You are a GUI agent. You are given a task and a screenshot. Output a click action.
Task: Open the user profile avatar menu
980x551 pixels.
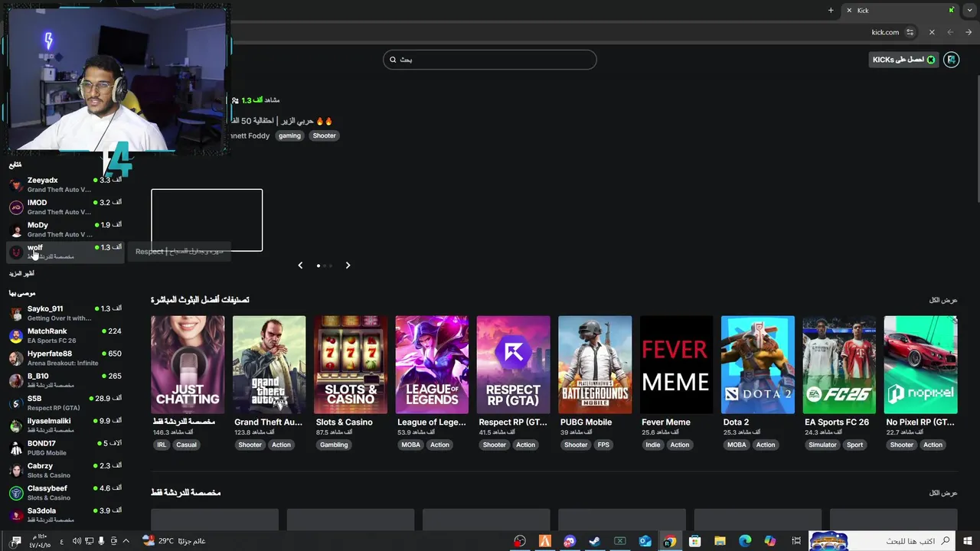[x=951, y=60]
